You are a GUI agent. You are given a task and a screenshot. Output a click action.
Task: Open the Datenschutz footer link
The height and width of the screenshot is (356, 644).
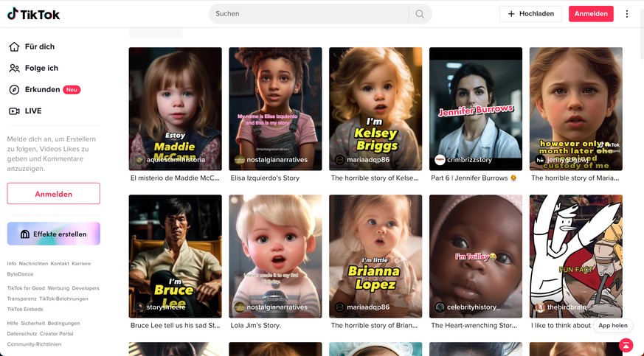[22, 334]
